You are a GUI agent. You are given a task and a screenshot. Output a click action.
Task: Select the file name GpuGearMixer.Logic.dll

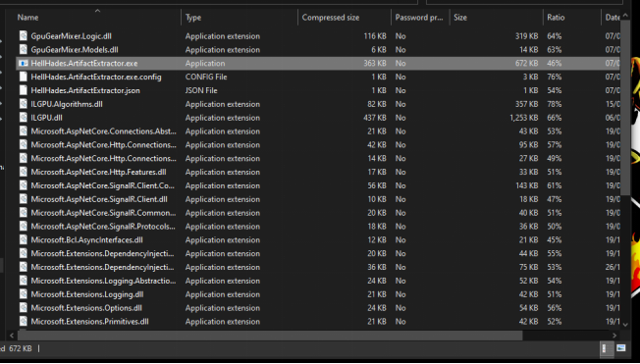tap(71, 36)
